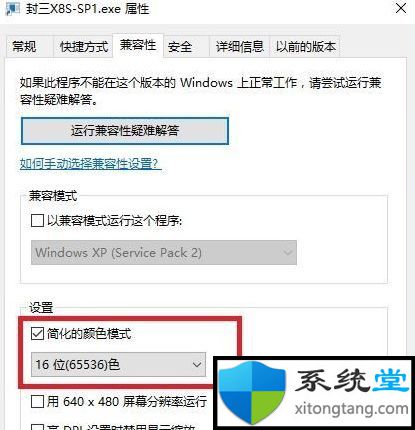
Task: Open the 详细信息 tab
Action: (x=239, y=46)
